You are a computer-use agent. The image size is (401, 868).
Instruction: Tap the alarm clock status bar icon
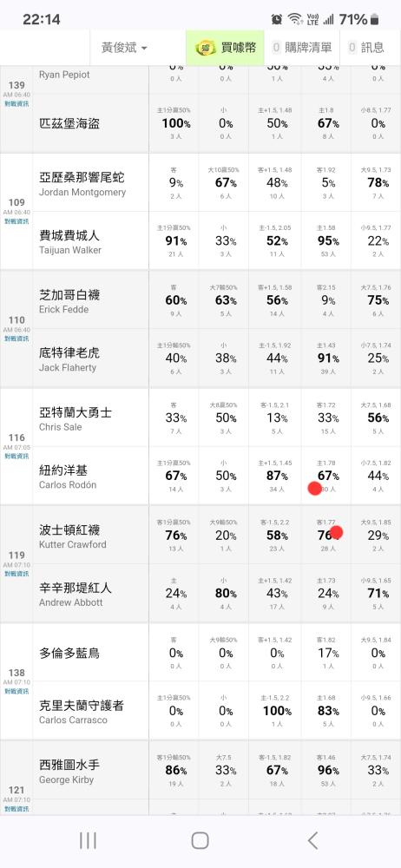point(276,19)
